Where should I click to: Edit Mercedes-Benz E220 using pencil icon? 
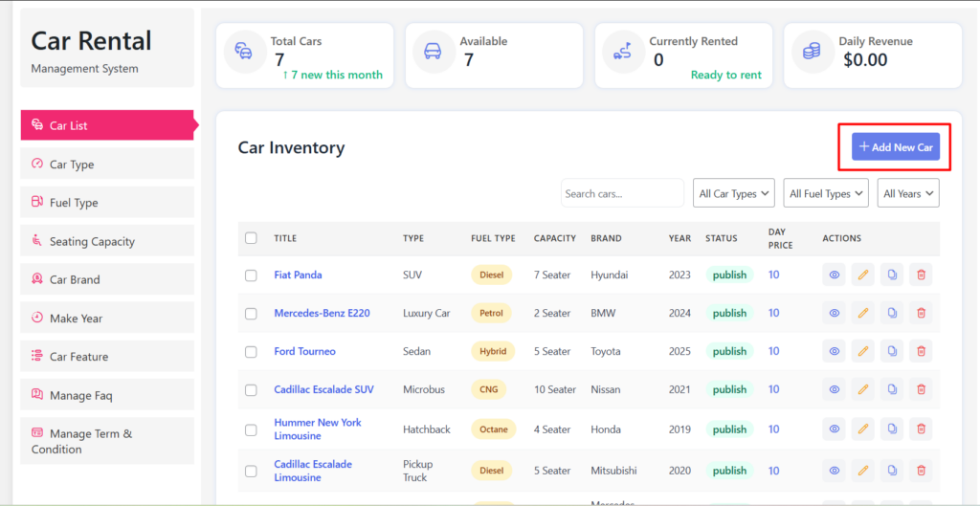(862, 313)
